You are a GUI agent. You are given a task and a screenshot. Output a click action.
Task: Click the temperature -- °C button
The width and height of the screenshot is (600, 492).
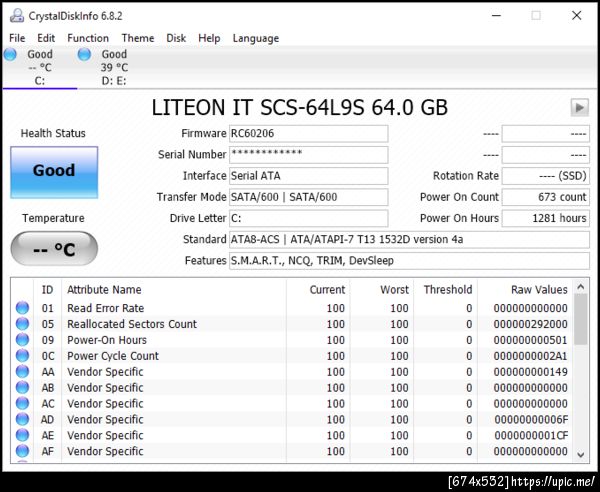click(x=54, y=249)
